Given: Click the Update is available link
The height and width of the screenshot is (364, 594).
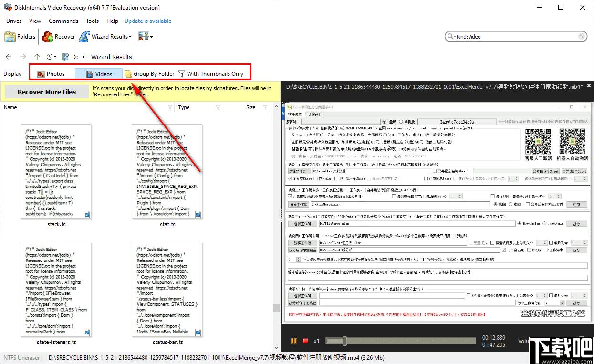Looking at the screenshot, I should coord(148,21).
